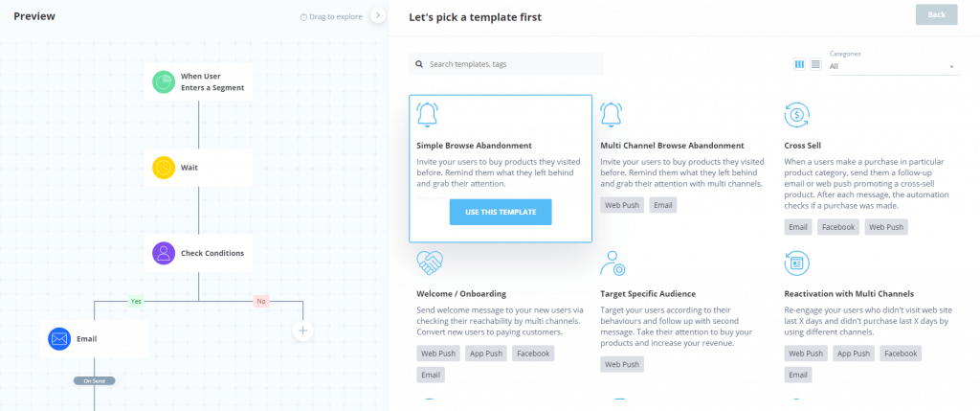Click the App Push tag under Welcome / Onboarding

pyautogui.click(x=485, y=354)
